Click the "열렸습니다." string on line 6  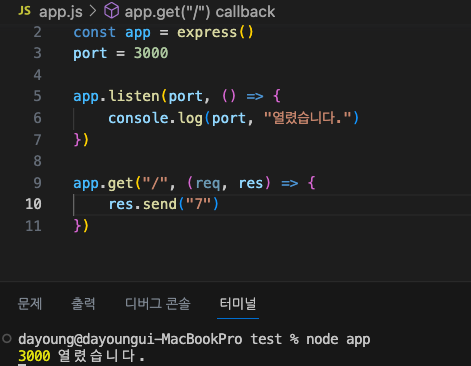308,118
